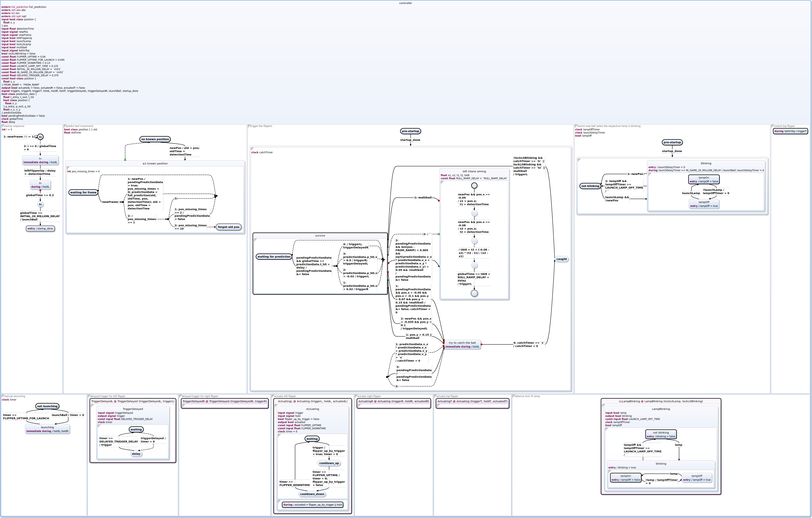Viewport: 812px width, 518px height.
Task: Click 'int pos_missing_times = 0' declaration
Action: pyautogui.click(x=83, y=172)
